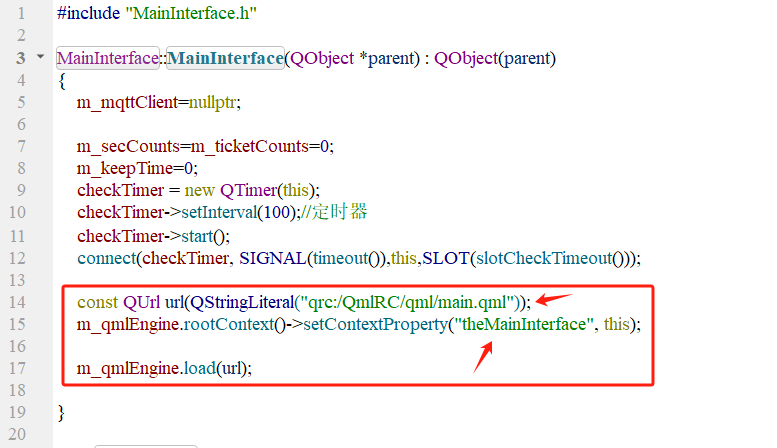The image size is (777, 448).
Task: Click the start() call on line 11
Action: point(204,236)
